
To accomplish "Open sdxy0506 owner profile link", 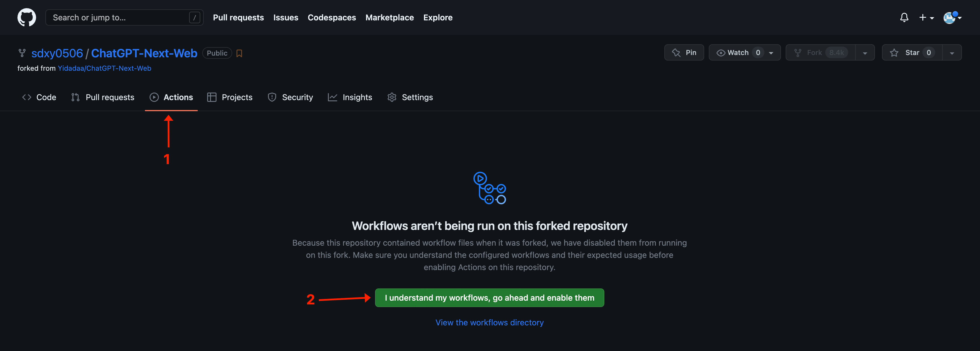I will coord(57,53).
